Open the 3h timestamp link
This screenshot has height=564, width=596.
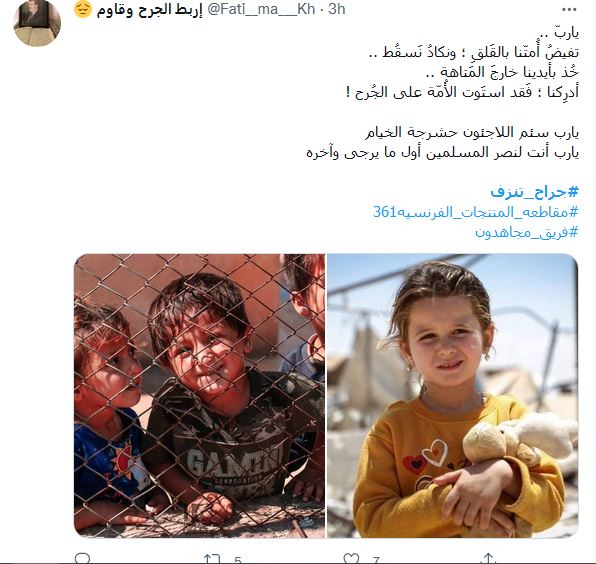[x=337, y=9]
